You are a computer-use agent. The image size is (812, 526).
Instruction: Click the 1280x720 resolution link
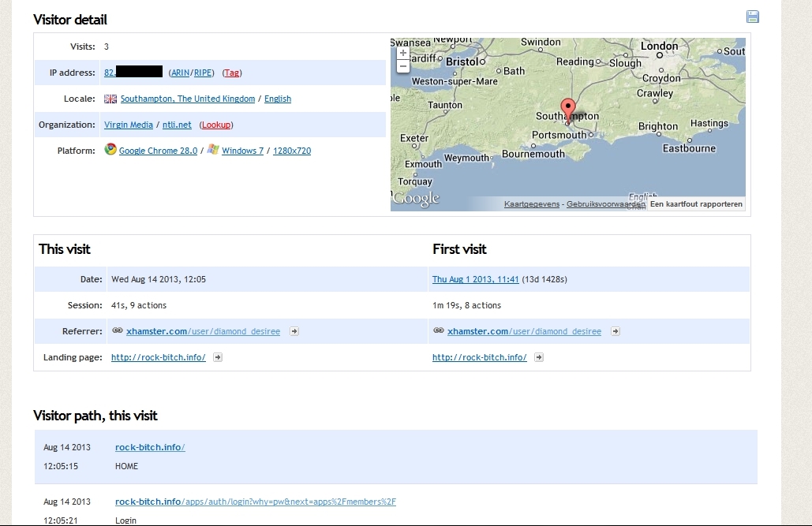pos(291,151)
